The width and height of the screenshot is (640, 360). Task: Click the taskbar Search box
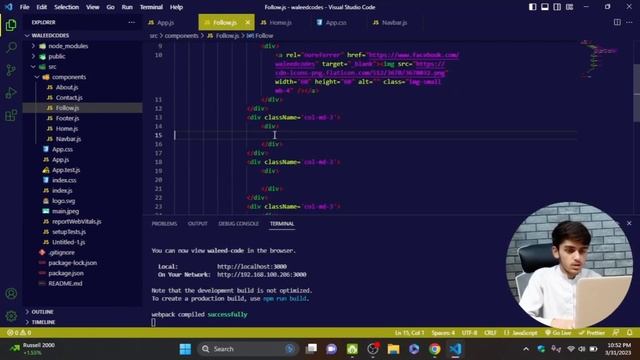tap(247, 349)
